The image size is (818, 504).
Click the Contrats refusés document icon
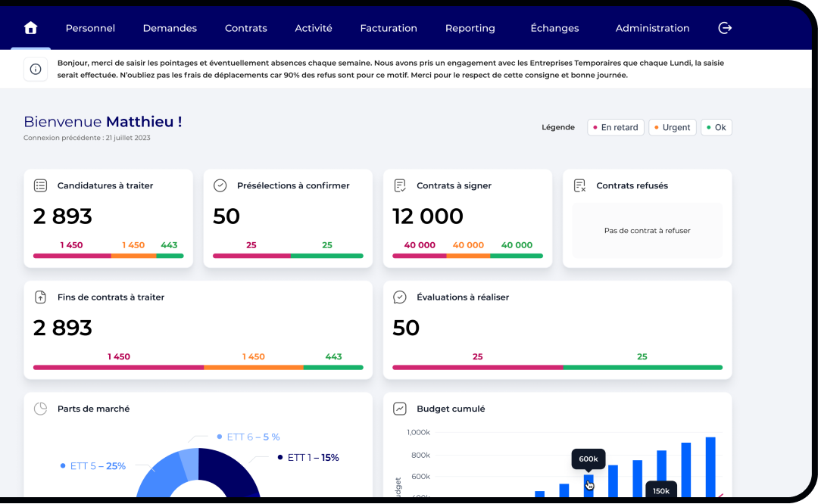coord(579,185)
